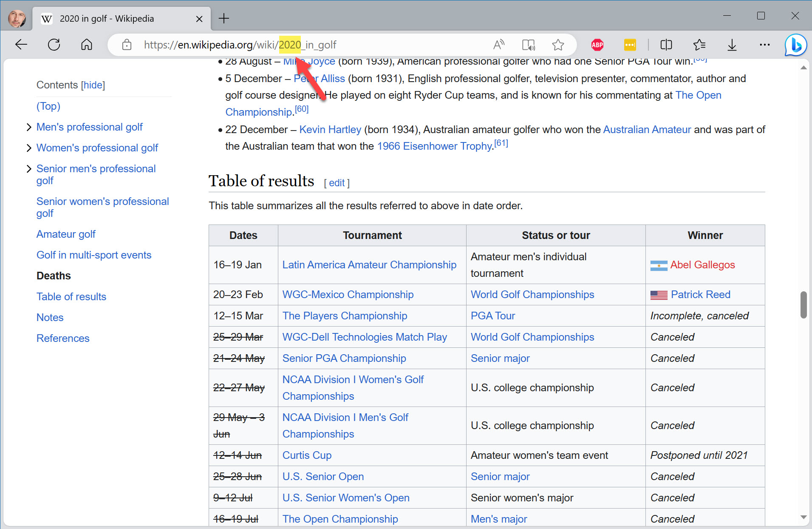This screenshot has width=812, height=529.
Task: Open WGC-Mexico Championship link
Action: 348,295
